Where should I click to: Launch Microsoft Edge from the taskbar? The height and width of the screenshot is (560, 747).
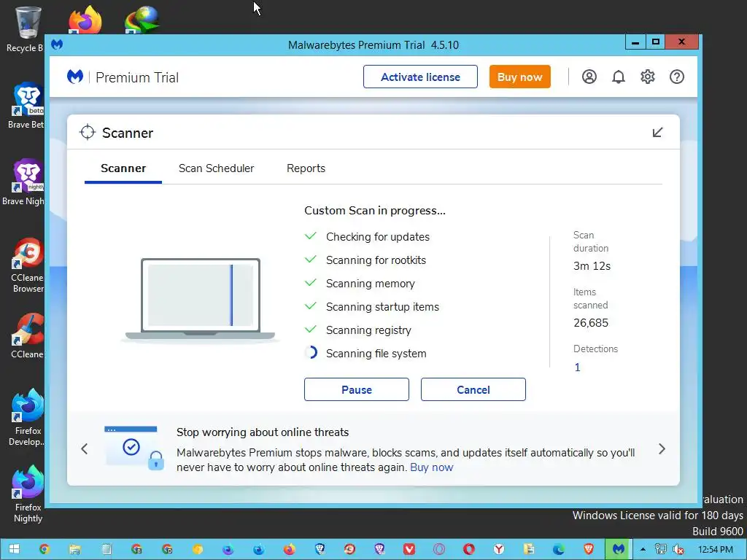[x=559, y=549]
